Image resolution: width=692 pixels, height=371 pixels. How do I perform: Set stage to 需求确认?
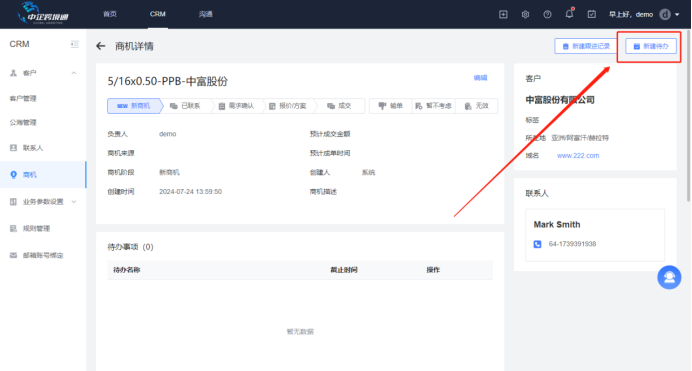(237, 106)
